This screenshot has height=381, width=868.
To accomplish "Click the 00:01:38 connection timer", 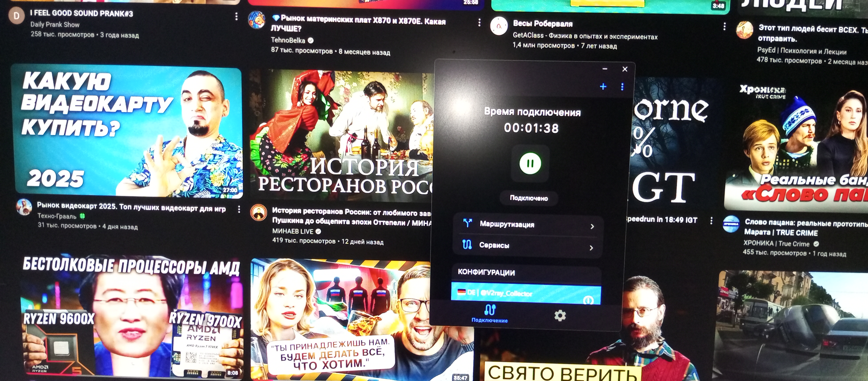I will 531,128.
